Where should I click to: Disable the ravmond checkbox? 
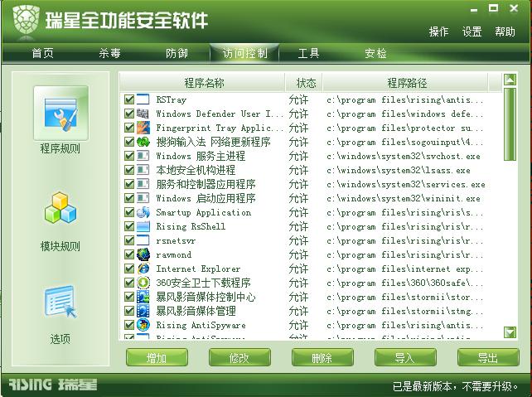click(x=129, y=254)
